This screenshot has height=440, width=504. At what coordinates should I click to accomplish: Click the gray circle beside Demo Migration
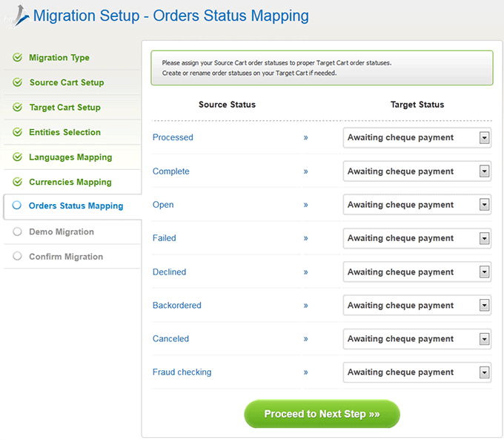click(17, 232)
